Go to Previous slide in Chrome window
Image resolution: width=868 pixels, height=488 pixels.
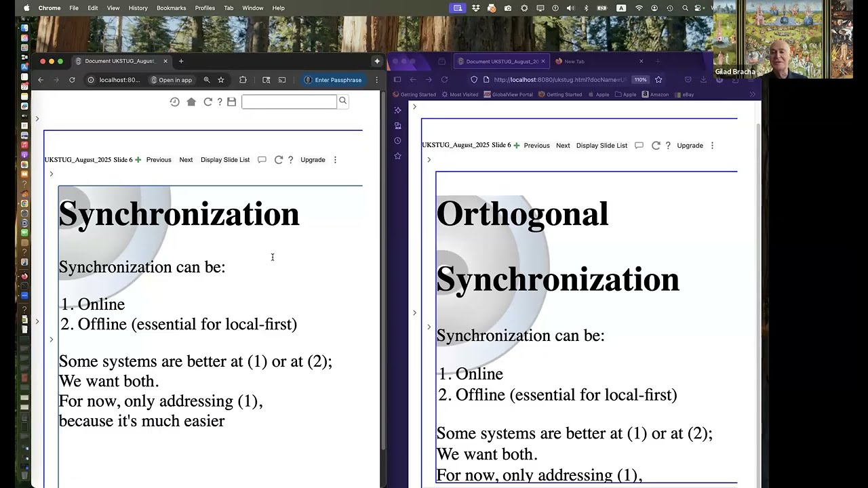click(159, 160)
